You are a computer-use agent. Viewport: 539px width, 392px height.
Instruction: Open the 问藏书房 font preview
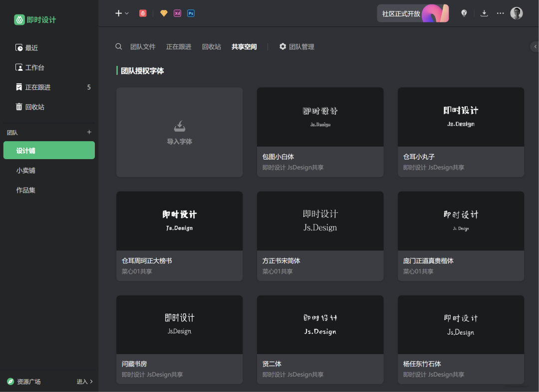point(180,325)
